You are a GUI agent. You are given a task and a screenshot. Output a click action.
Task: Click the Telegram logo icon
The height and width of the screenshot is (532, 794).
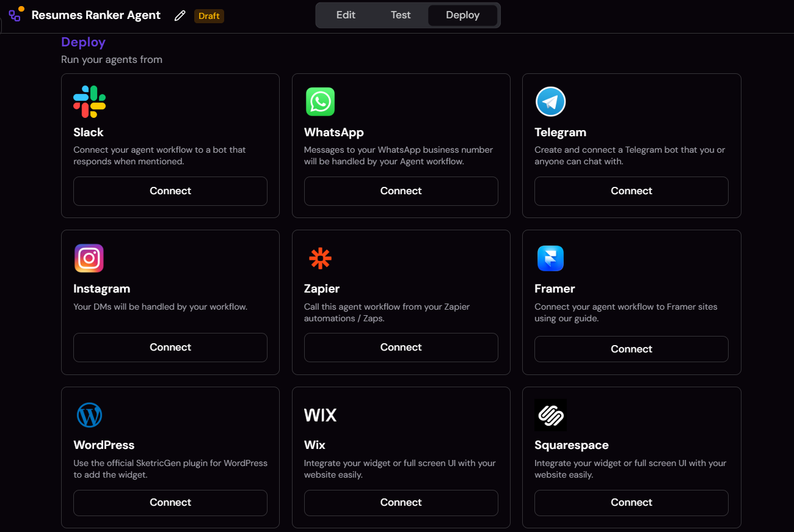click(x=550, y=101)
